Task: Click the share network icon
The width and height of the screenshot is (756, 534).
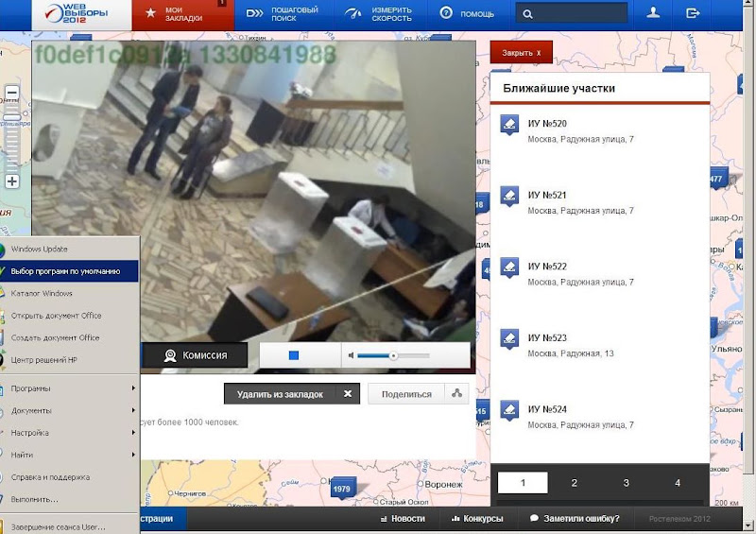Action: pos(456,393)
